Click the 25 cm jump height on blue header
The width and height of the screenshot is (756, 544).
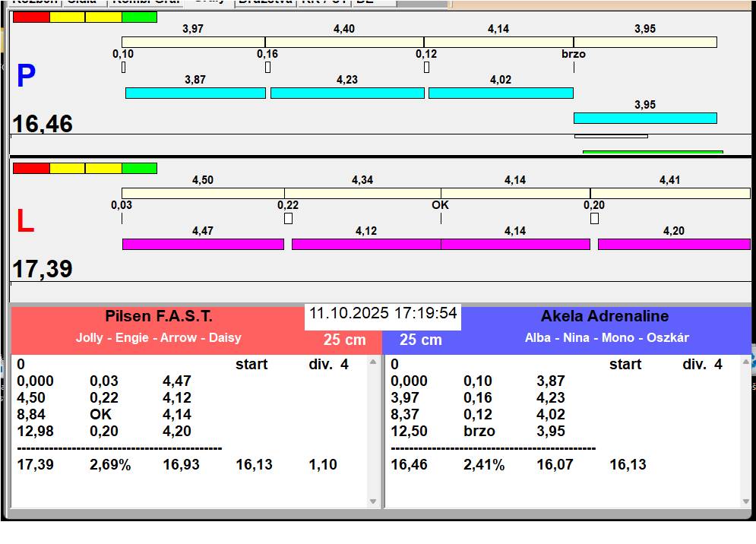[x=420, y=340]
